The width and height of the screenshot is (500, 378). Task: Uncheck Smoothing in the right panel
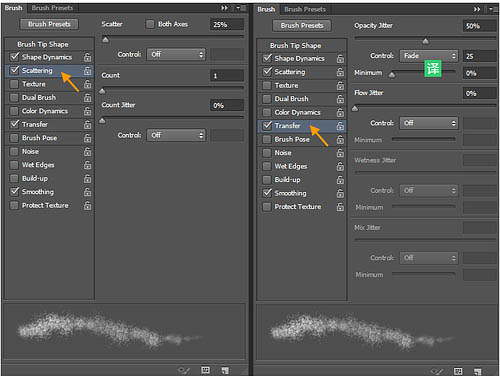pos(267,193)
